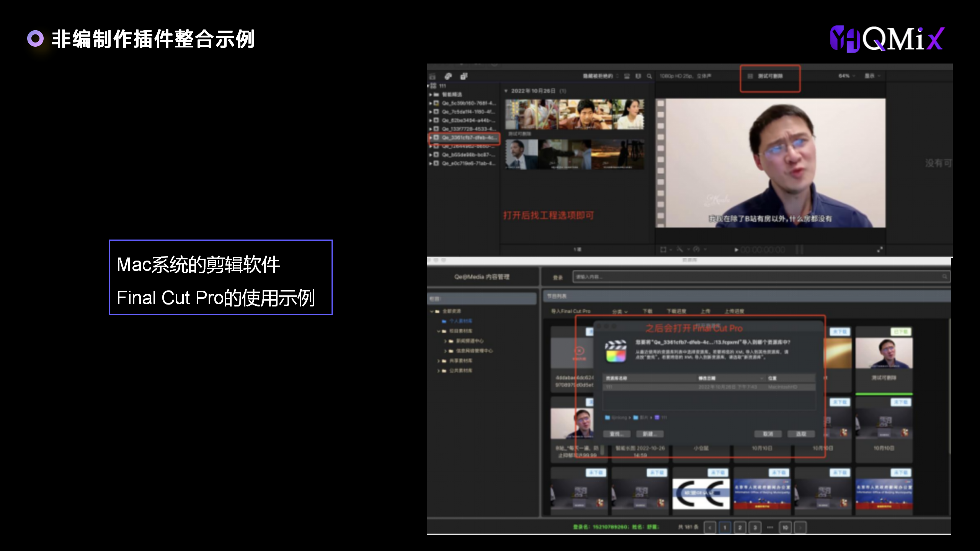980x551 pixels.
Task: Collapse the 2022年10月26日 date group
Action: [x=506, y=91]
